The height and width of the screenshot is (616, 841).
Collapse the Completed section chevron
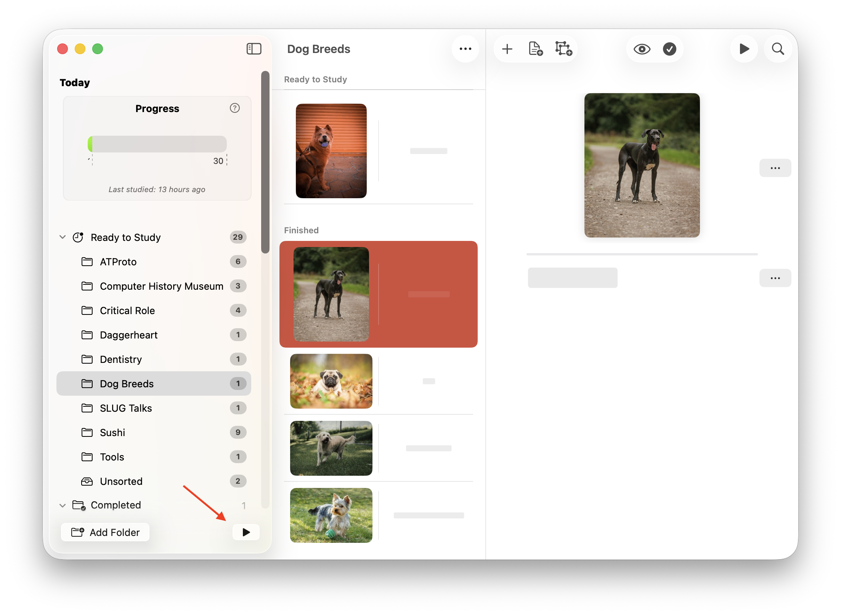click(63, 505)
